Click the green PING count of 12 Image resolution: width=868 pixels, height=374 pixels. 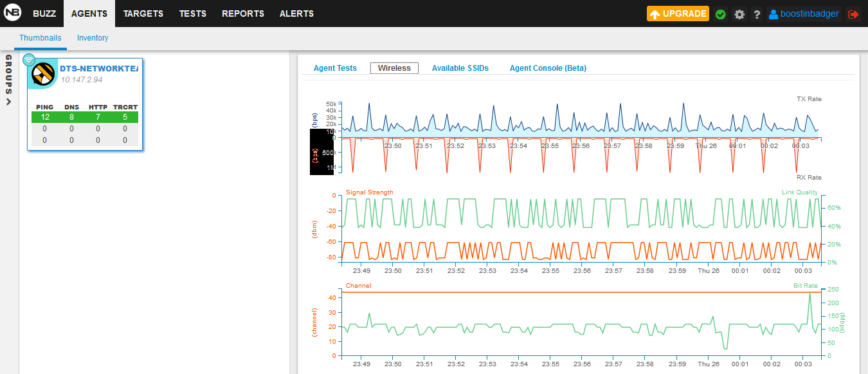pos(45,117)
